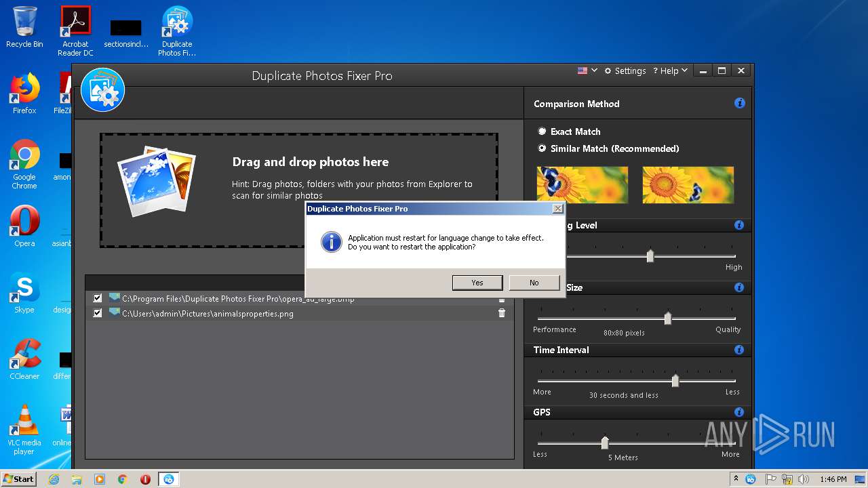Close the restart dialog box
The width and height of the screenshot is (868, 488).
pyautogui.click(x=557, y=209)
